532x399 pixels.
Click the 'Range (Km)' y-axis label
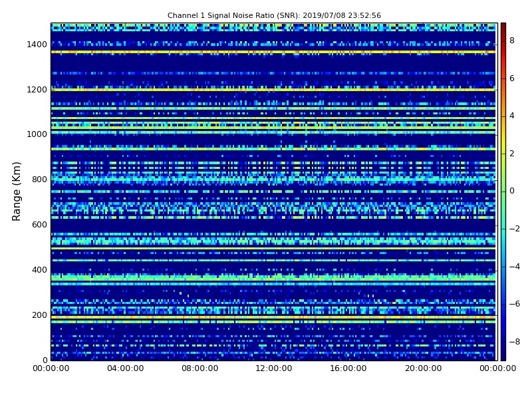[x=16, y=192]
